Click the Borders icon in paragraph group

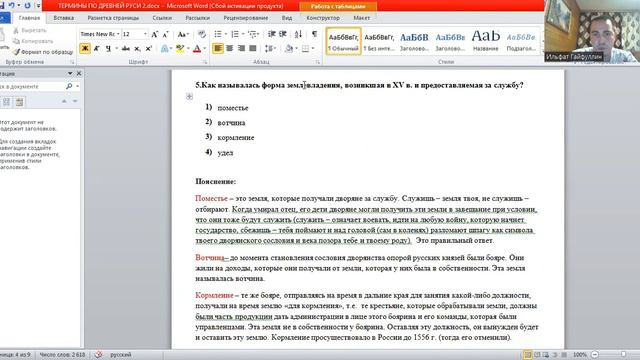tap(305, 49)
